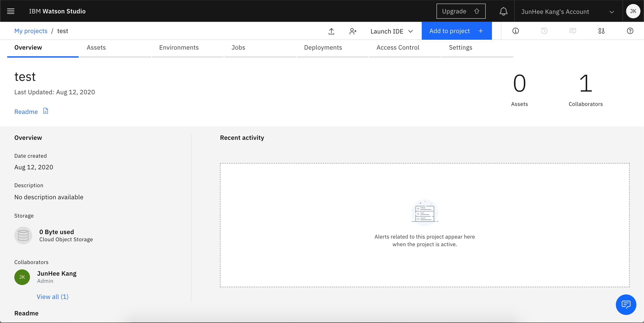This screenshot has height=323, width=644.
Task: Click the Upgrade button
Action: [x=461, y=11]
